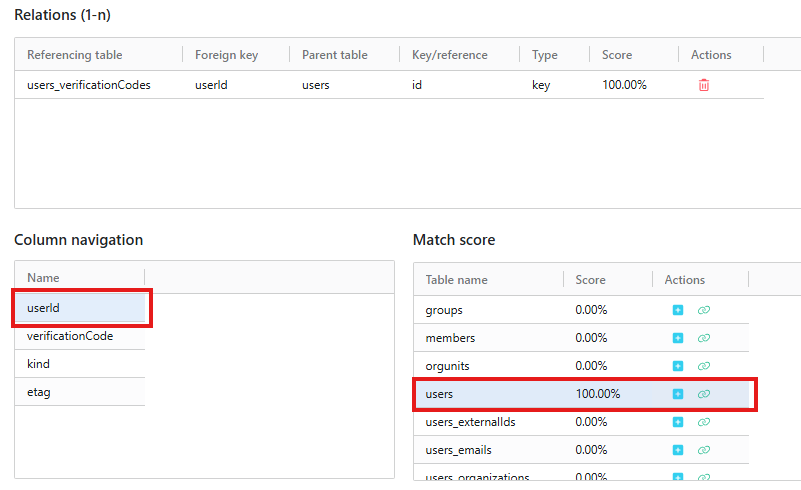801x490 pixels.
Task: Click the users_verificationCodes referencing table cell
Action: point(89,85)
